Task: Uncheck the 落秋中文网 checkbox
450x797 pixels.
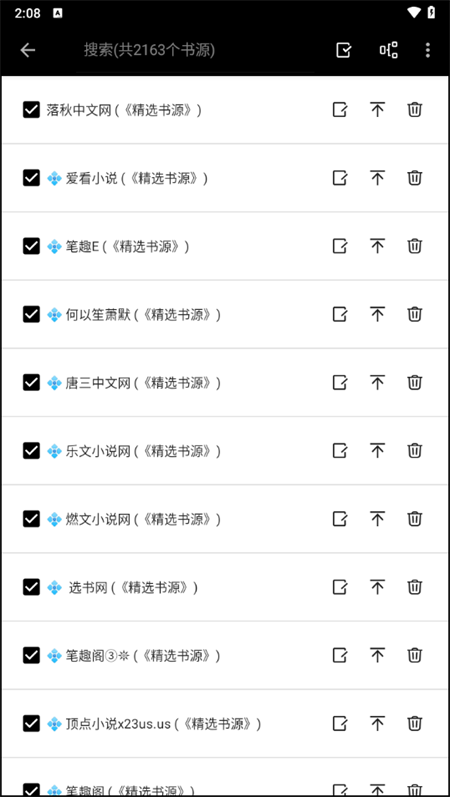Action: click(32, 109)
